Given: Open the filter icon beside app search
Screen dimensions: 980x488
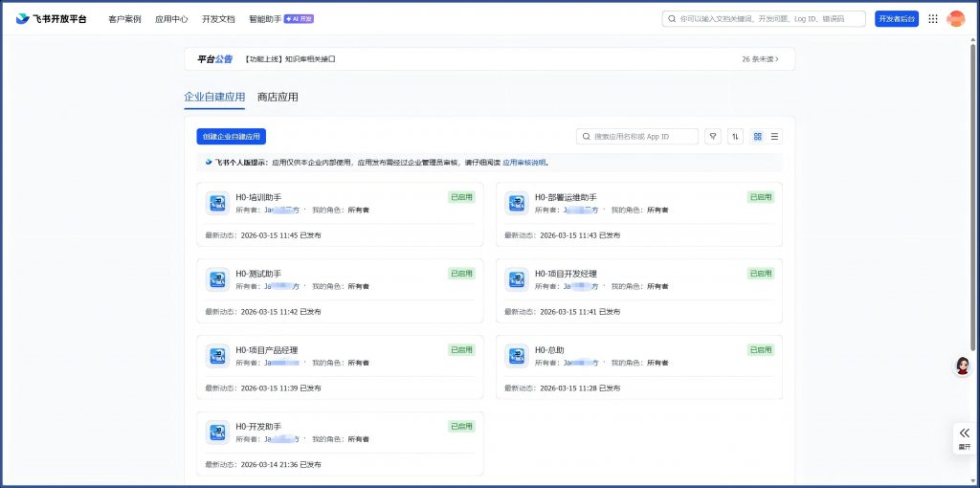Looking at the screenshot, I should pyautogui.click(x=713, y=137).
